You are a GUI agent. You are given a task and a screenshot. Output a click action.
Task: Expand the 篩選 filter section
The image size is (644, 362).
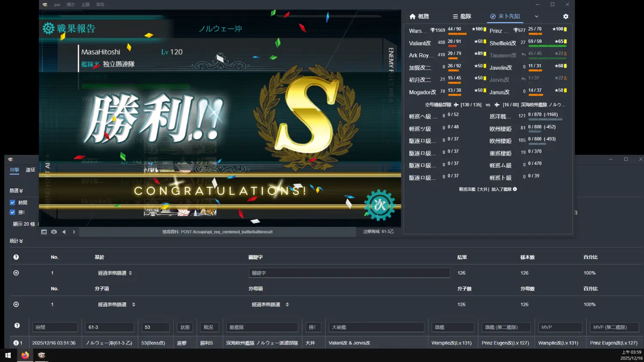tap(16, 190)
